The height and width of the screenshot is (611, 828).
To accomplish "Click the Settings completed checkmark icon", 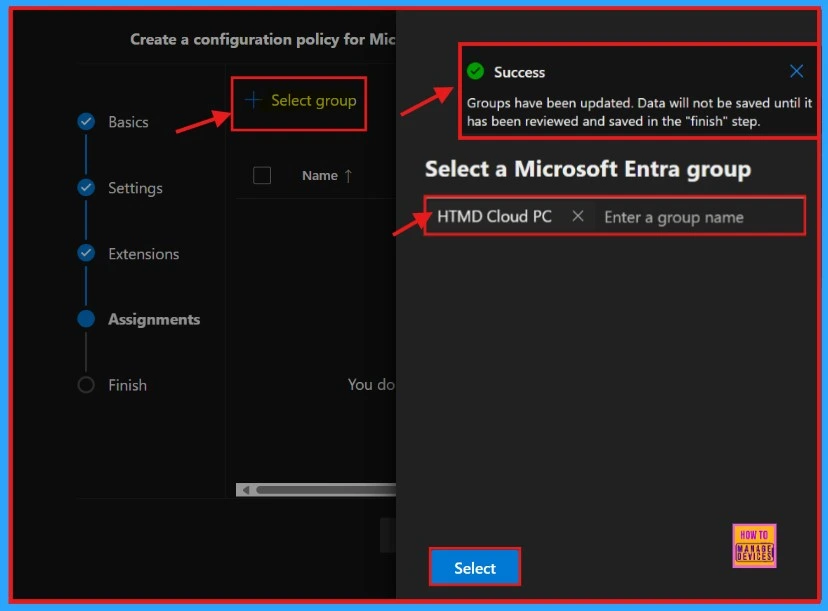I will point(86,187).
